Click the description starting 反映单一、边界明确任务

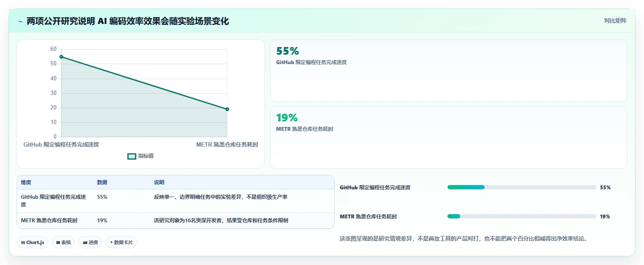(x=221, y=197)
